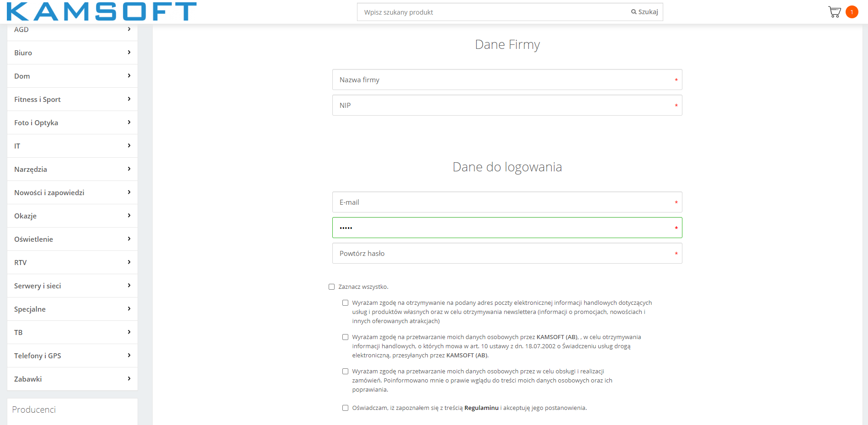Expand the Narzędzia category chevron

coord(129,169)
